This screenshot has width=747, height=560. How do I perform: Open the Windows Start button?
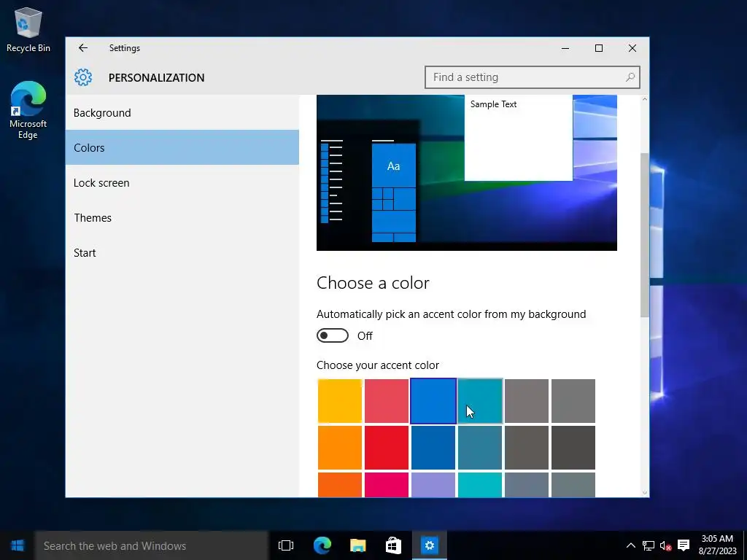click(18, 545)
